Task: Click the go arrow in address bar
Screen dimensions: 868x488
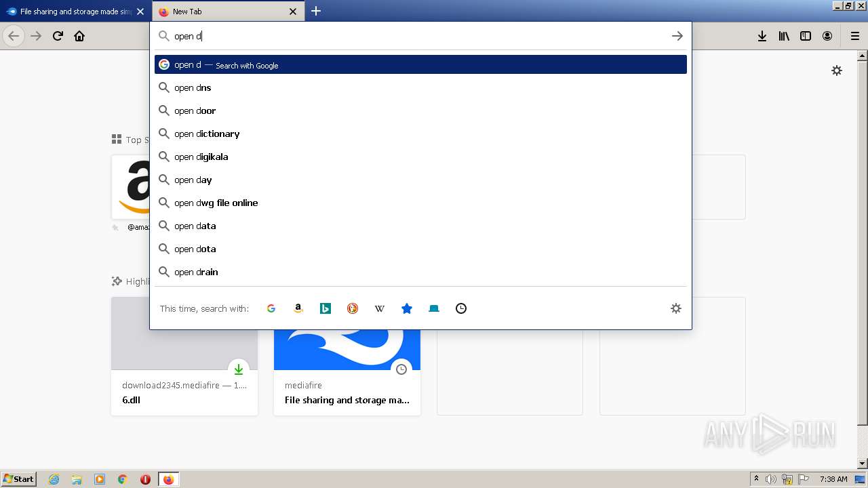Action: (677, 36)
